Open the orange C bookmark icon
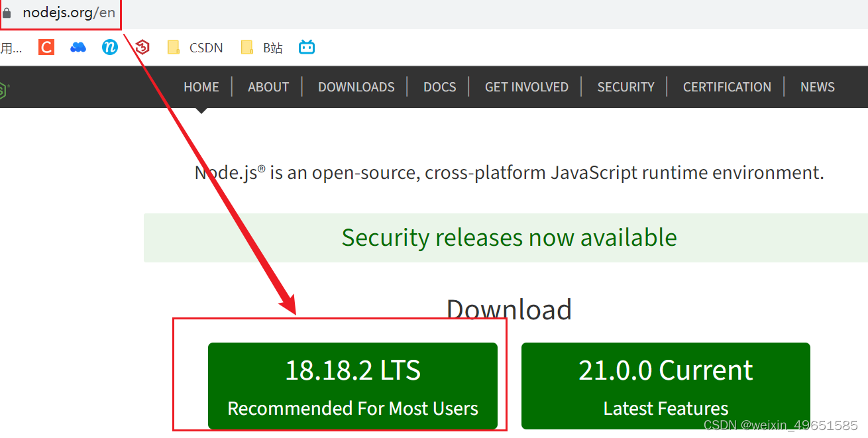The image size is (868, 438). [46, 47]
